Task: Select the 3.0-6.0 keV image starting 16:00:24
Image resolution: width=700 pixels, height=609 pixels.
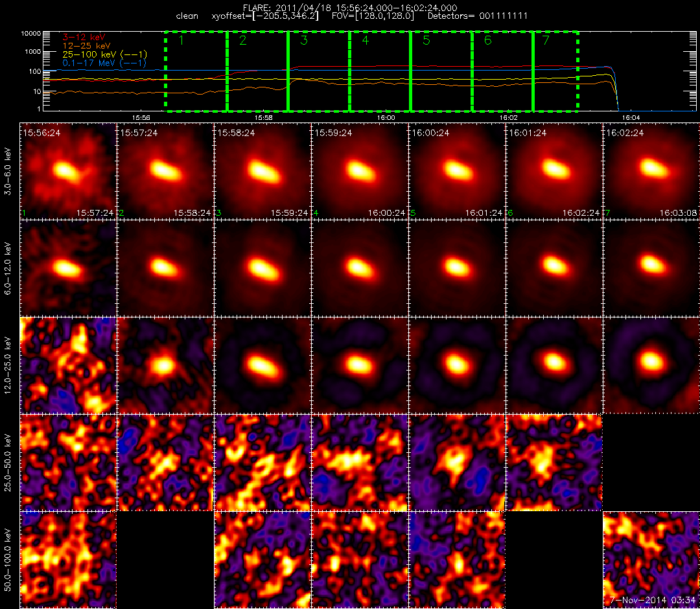Action: click(457, 171)
